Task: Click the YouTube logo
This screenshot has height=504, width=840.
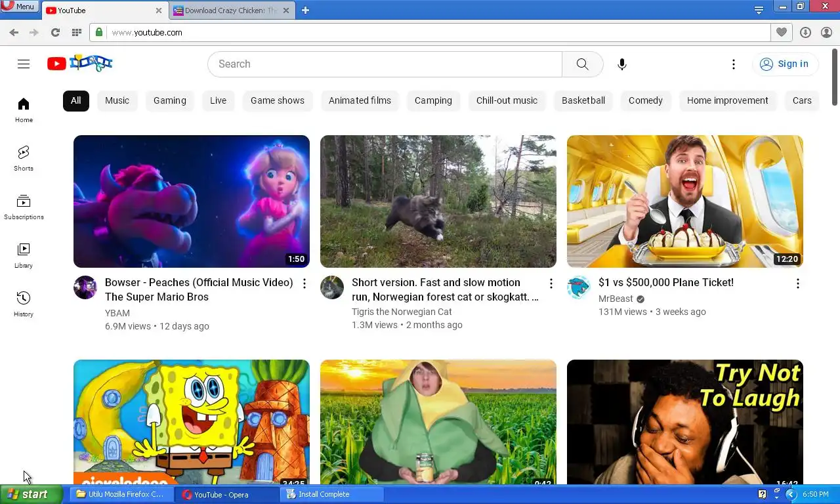Action: coord(80,64)
